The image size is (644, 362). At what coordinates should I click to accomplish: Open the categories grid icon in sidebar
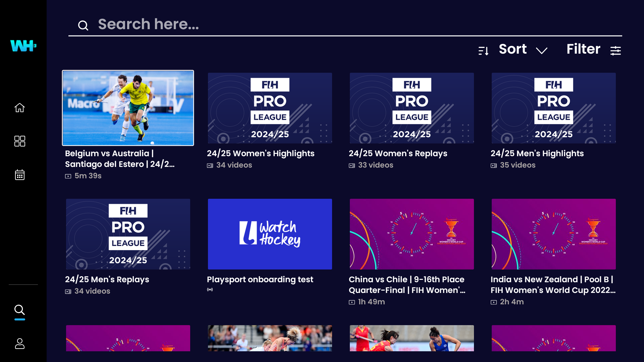[x=19, y=141]
